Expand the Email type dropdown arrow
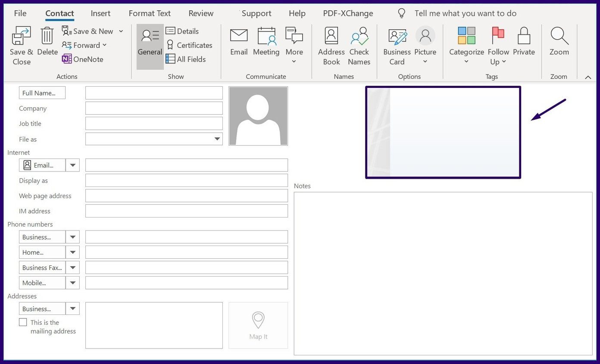 (72, 165)
